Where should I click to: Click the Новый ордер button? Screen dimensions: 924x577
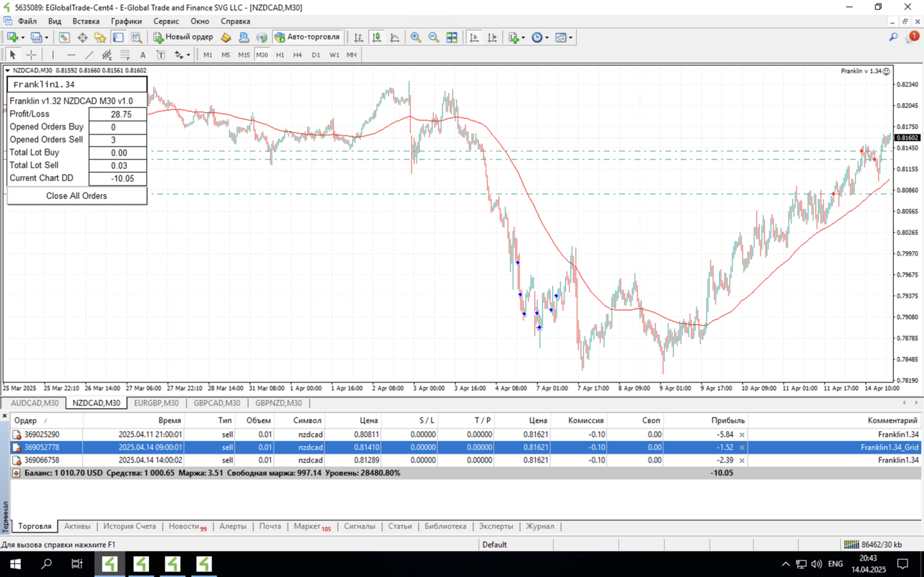click(x=183, y=37)
